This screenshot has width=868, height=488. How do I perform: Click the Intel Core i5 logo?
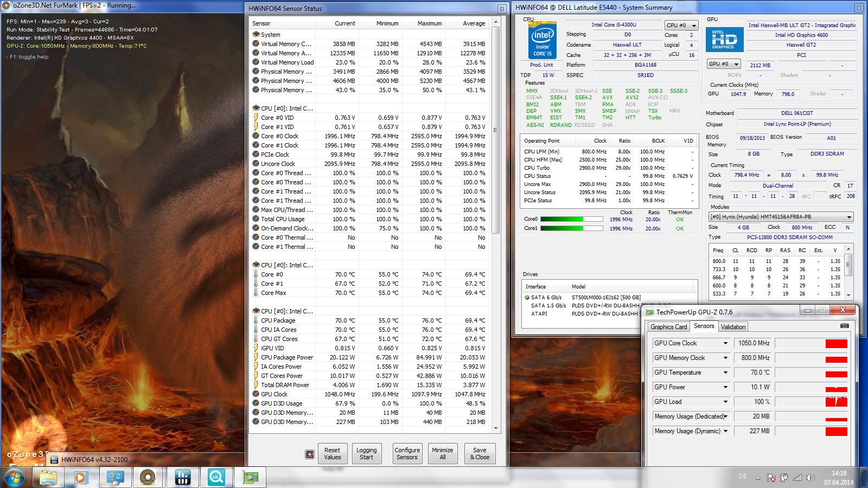click(x=542, y=40)
